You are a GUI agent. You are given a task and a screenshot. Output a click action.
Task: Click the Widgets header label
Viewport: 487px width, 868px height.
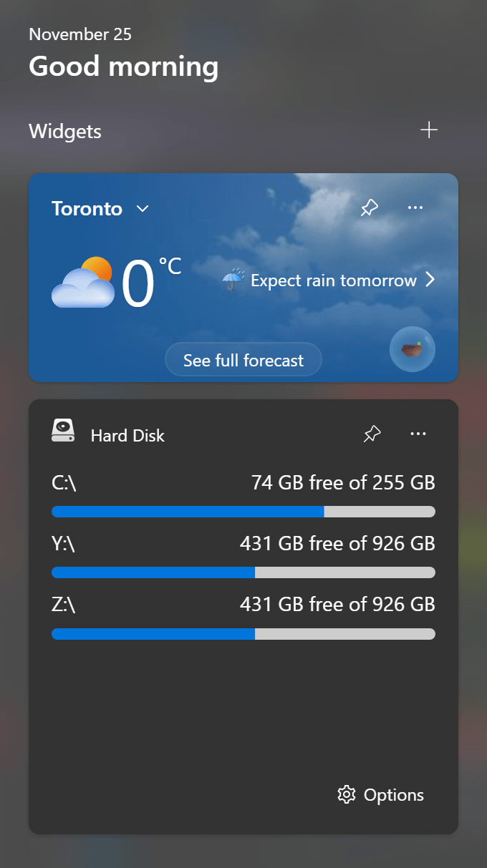tap(64, 132)
